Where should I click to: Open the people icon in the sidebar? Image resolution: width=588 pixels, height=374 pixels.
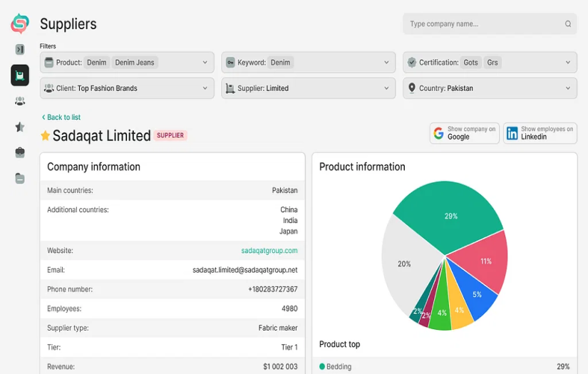[x=20, y=101]
